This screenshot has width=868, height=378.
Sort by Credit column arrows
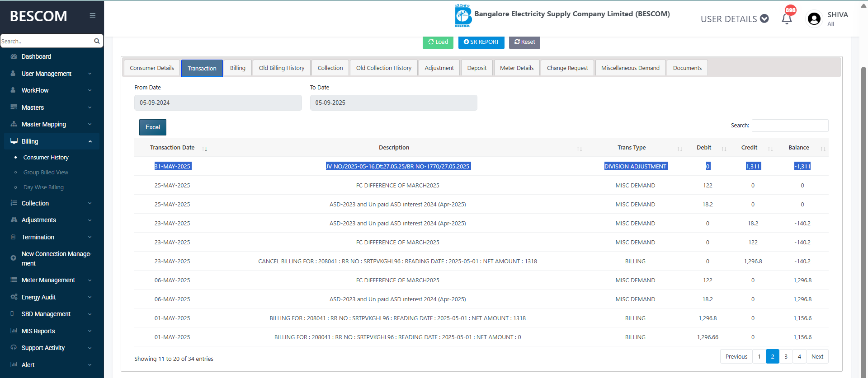click(x=770, y=149)
